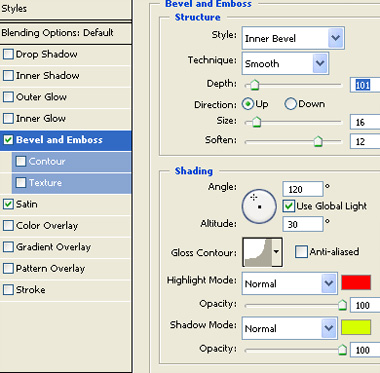The height and width of the screenshot is (373, 380).
Task: Select the Up direction radio button
Action: (x=248, y=104)
